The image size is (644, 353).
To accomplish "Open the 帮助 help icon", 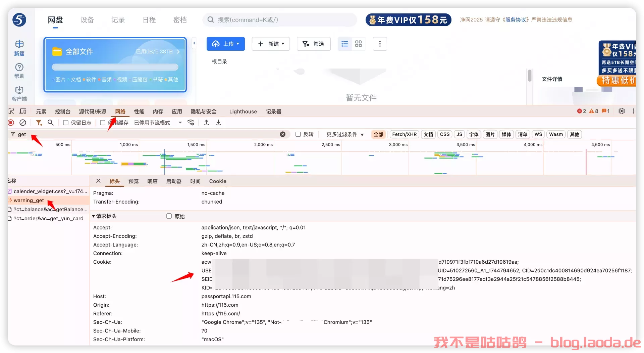I will [19, 71].
